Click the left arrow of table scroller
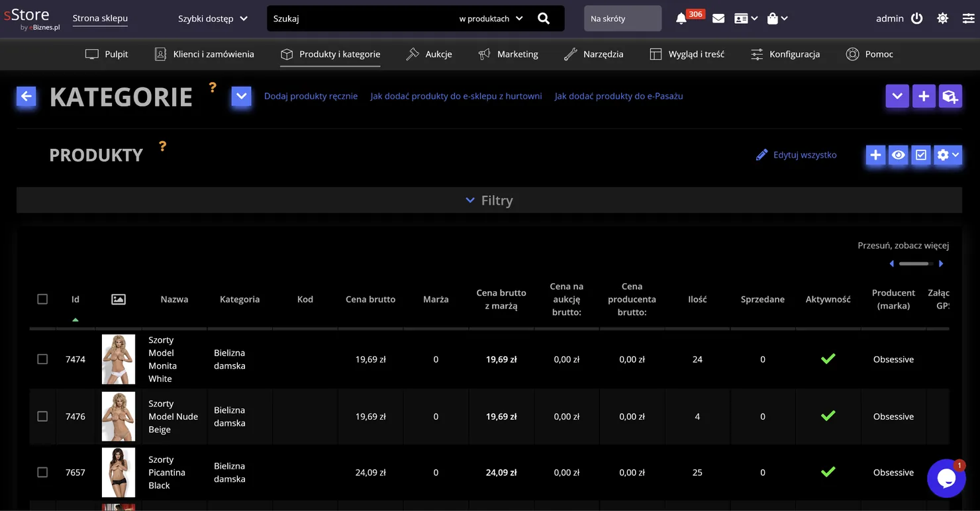The image size is (980, 511). pos(892,263)
